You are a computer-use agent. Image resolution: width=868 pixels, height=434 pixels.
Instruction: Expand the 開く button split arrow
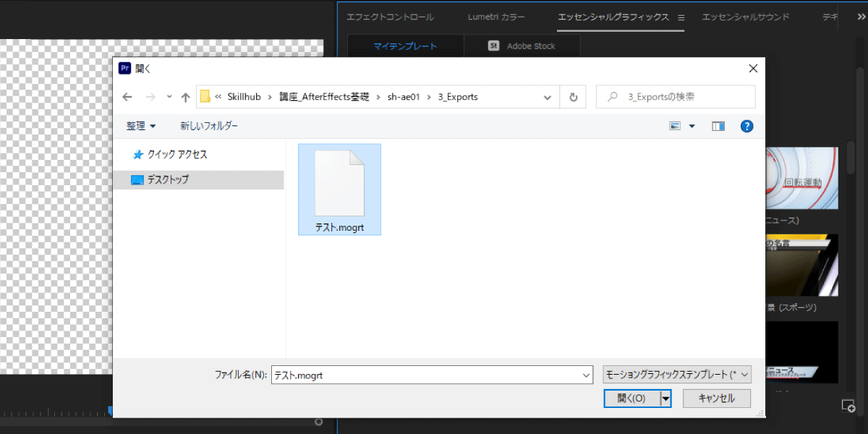pos(665,399)
